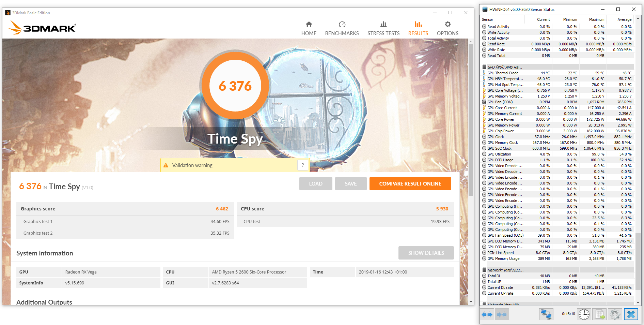Click the Current column header in HWiNFO

(538, 19)
